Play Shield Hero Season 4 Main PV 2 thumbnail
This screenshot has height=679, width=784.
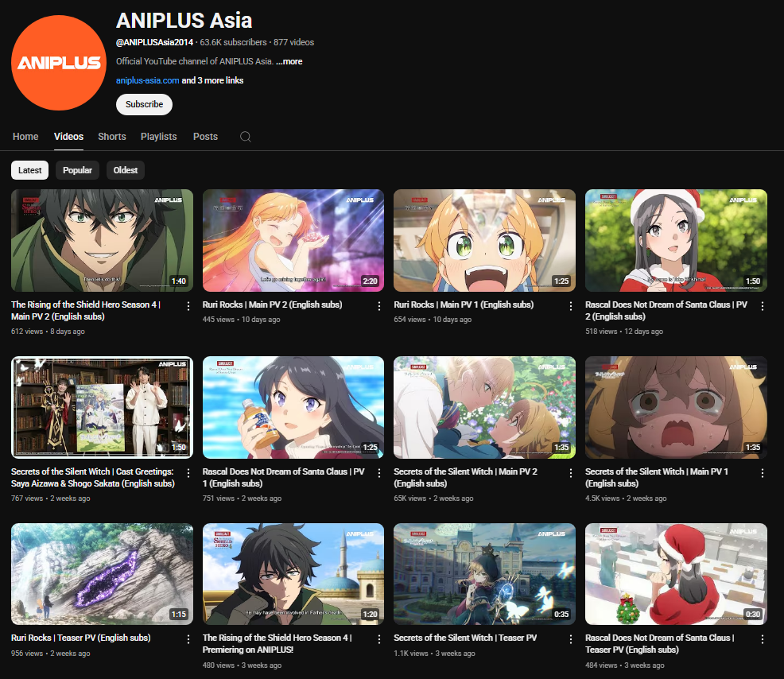click(x=102, y=240)
